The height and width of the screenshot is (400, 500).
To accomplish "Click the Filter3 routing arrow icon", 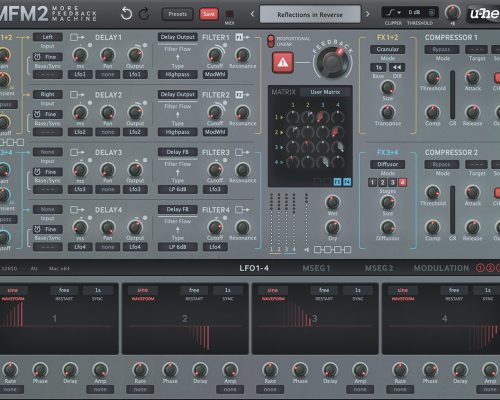I will (x=242, y=152).
